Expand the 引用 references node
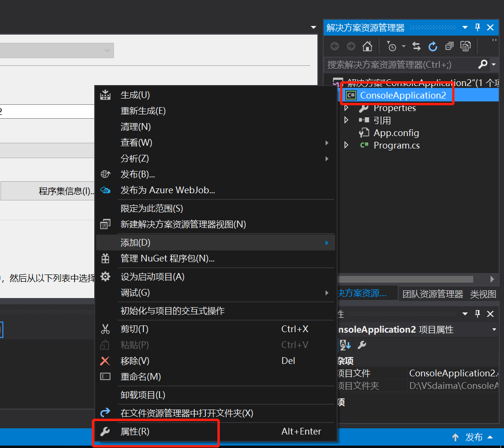The height and width of the screenshot is (448, 504). click(x=346, y=120)
